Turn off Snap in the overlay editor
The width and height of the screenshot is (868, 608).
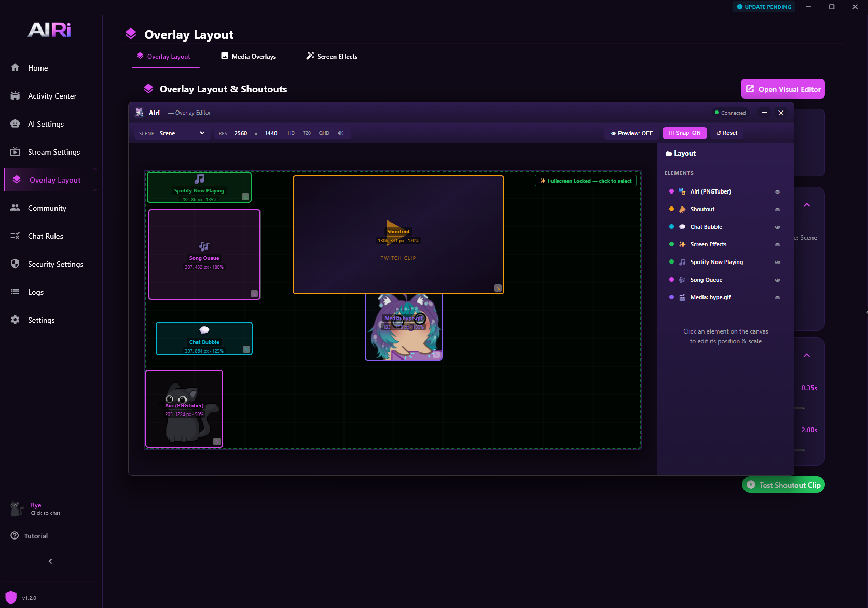684,133
